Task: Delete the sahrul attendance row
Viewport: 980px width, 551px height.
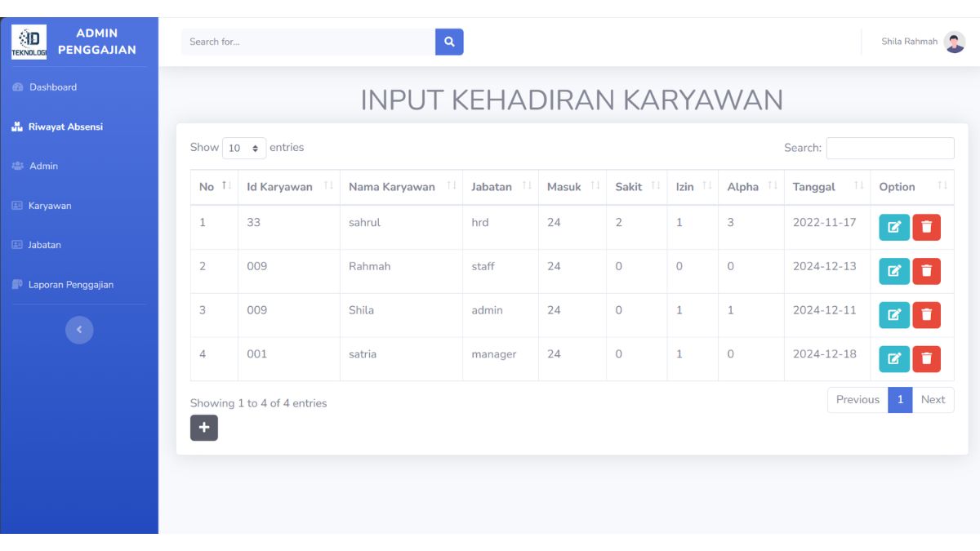Action: pyautogui.click(x=926, y=227)
